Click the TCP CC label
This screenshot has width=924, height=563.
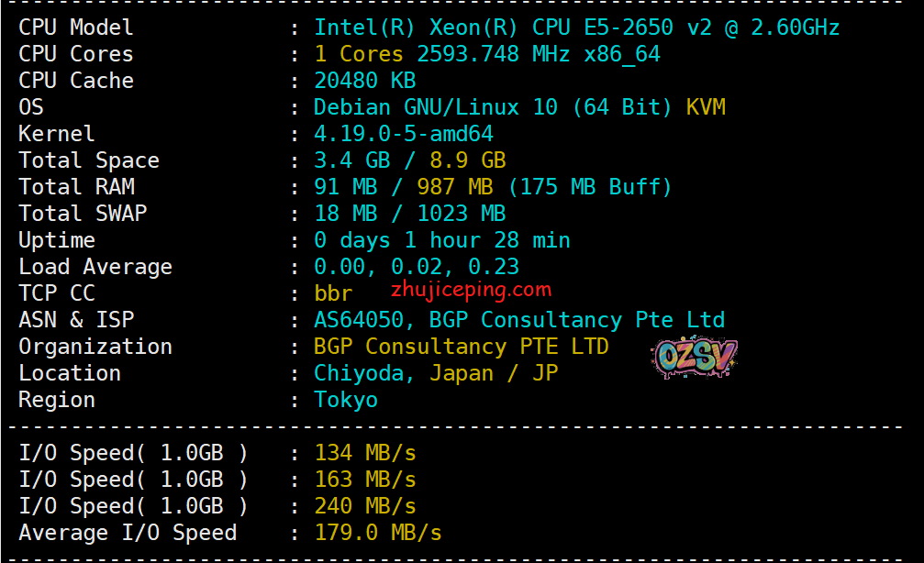[x=57, y=293]
